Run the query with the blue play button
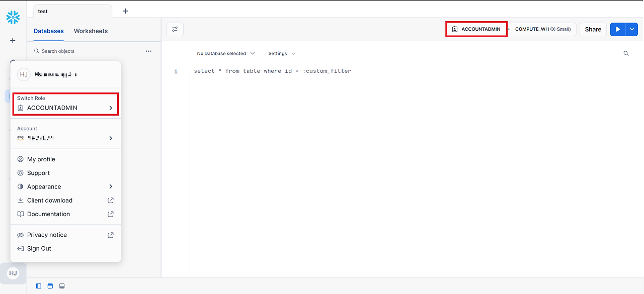644x294 pixels. click(617, 29)
